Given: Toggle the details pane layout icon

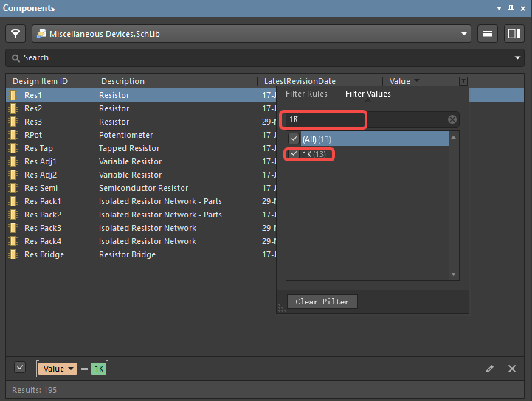Looking at the screenshot, I should pos(513,34).
